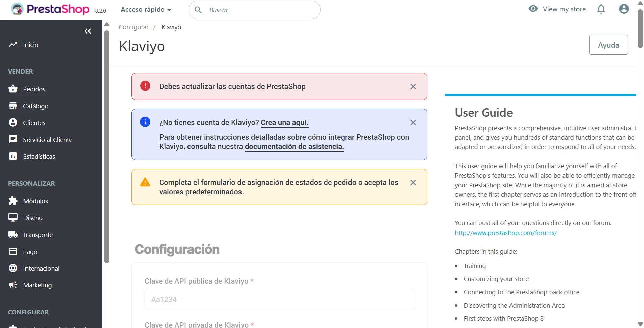Viewport: 644px width, 328px height.
Task: Click the 'Customizing your store' chapter text
Action: coord(496,279)
